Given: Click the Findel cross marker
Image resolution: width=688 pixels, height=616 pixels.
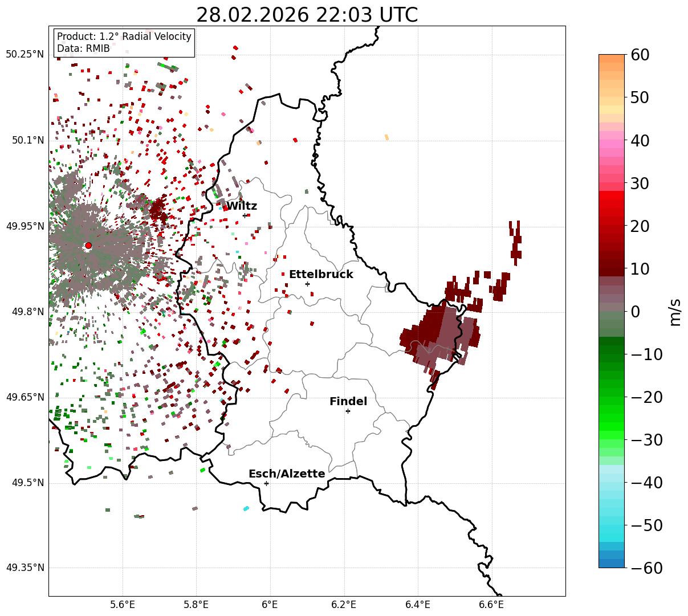Looking at the screenshot, I should point(348,411).
